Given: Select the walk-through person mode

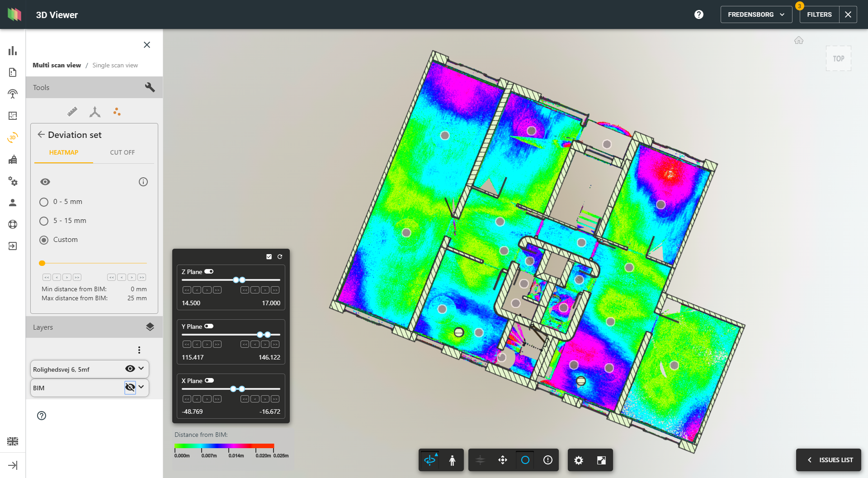Looking at the screenshot, I should 453,460.
